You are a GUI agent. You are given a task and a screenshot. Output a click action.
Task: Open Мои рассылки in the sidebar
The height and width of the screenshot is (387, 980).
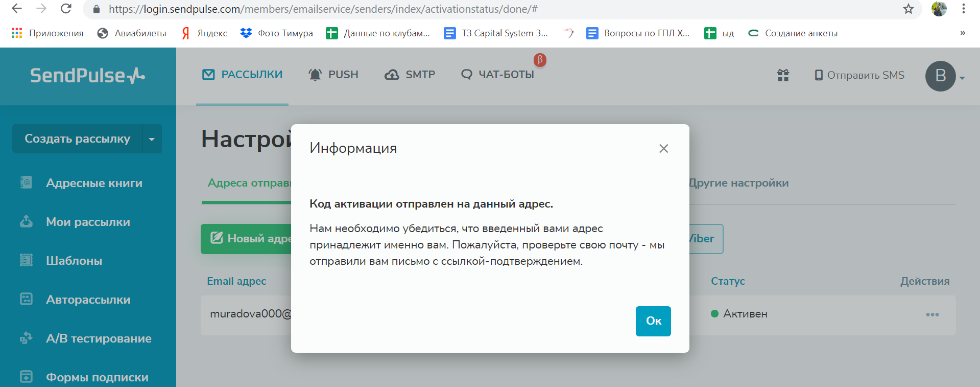click(88, 222)
